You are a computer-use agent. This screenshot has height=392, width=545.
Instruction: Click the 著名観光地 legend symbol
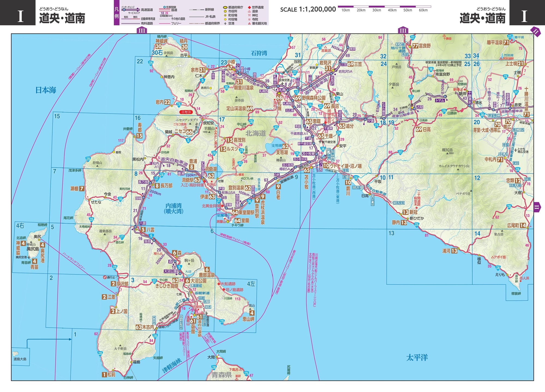coord(249,23)
